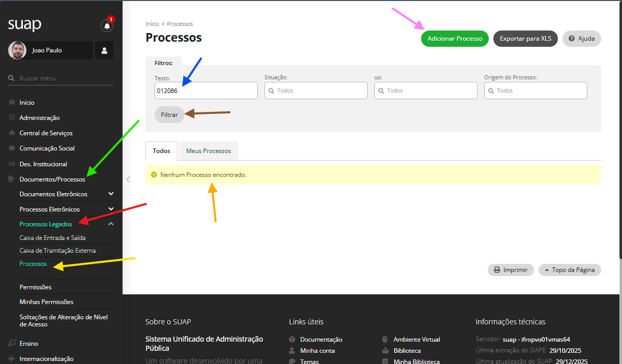Viewport: 622px width, 364px height.
Task: Open Início with the home icon
Action: pyautogui.click(x=12, y=103)
